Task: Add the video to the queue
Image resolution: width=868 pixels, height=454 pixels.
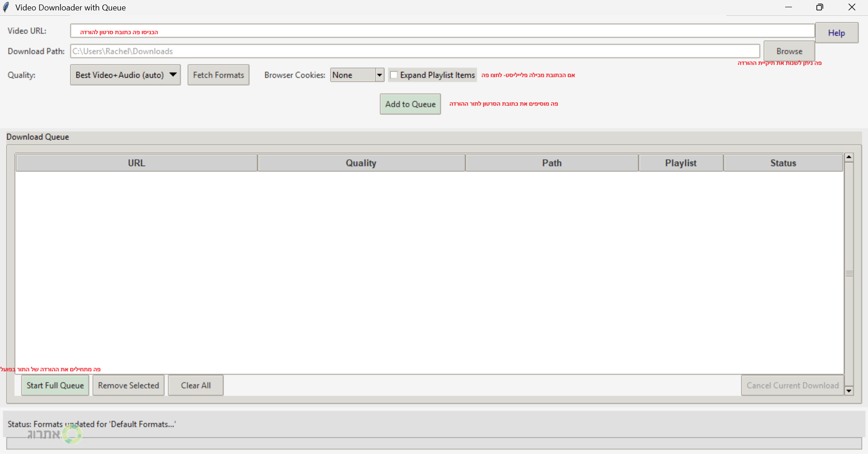Action: [x=410, y=104]
